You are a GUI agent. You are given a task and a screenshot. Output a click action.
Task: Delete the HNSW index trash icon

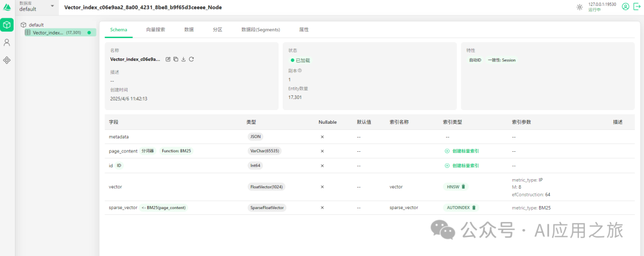tap(463, 187)
